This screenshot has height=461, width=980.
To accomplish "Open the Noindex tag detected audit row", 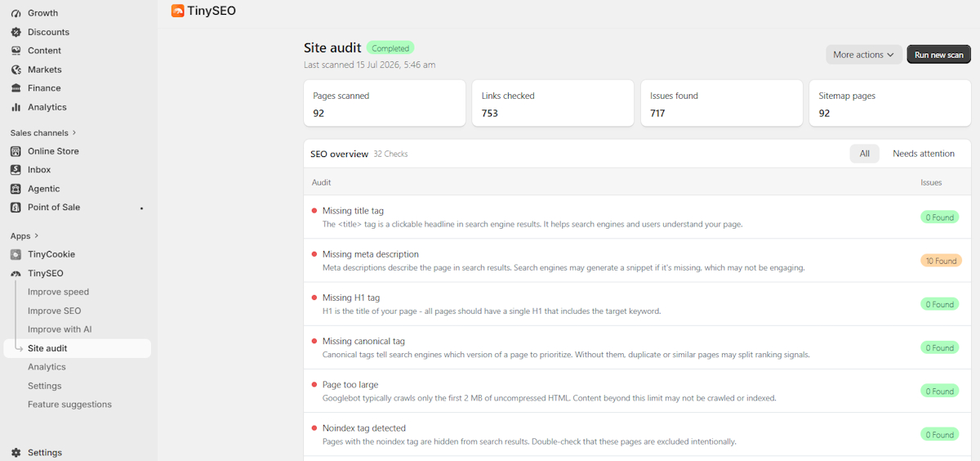I will pyautogui.click(x=637, y=434).
